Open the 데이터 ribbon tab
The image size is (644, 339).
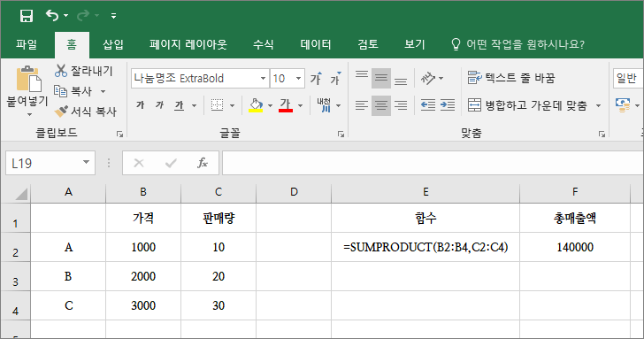(316, 44)
